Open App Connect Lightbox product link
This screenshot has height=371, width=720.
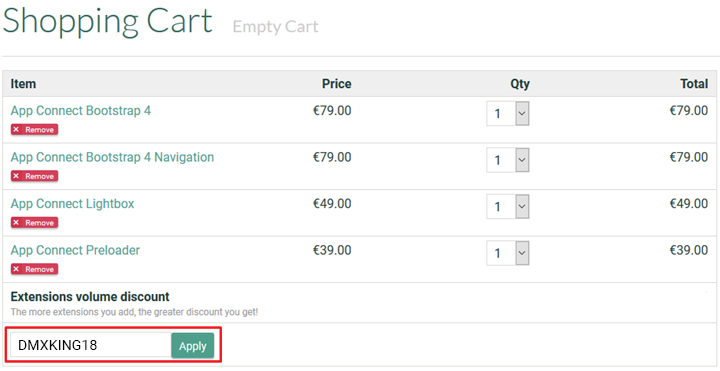[73, 203]
